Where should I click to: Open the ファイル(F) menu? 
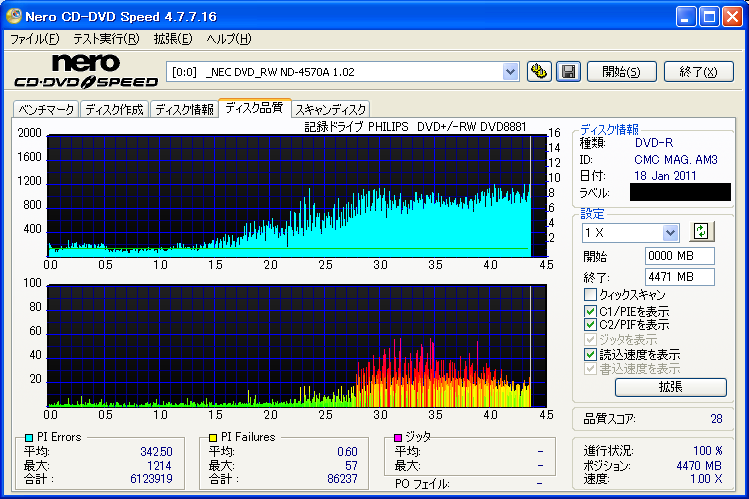point(35,39)
